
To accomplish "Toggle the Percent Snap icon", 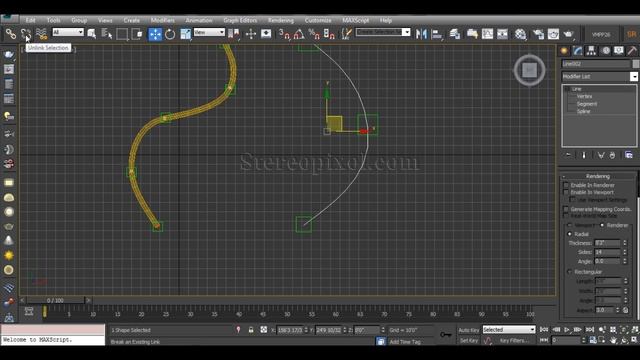I will 314,34.
